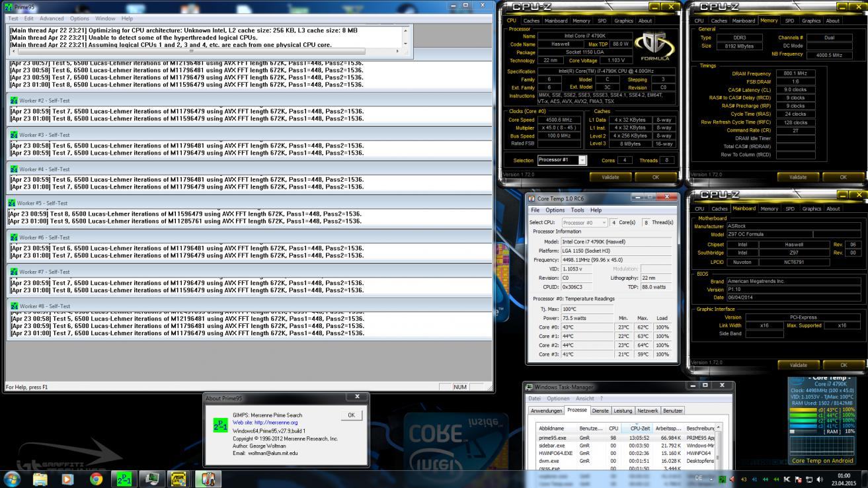Open the Core Temp on Android gadget link
The height and width of the screenshot is (488, 868).
823,460
